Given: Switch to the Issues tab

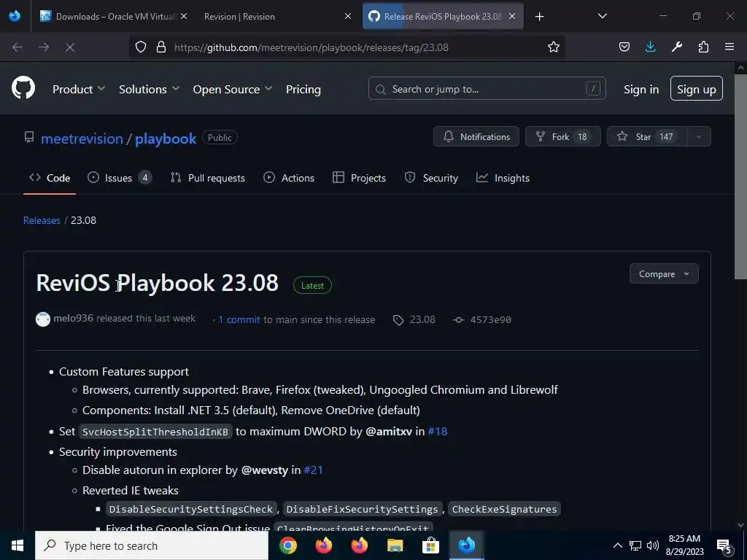Looking at the screenshot, I should tap(120, 178).
